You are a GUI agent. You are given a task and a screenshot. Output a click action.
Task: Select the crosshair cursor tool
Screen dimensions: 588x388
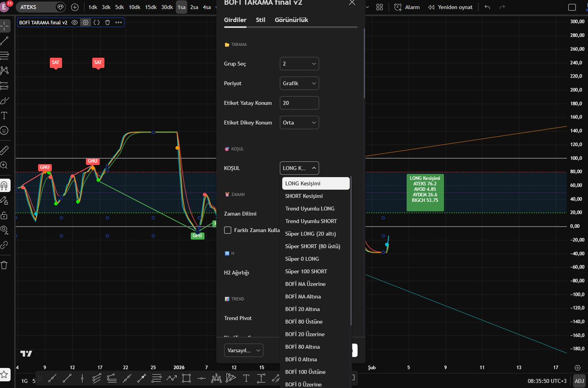tap(4, 26)
